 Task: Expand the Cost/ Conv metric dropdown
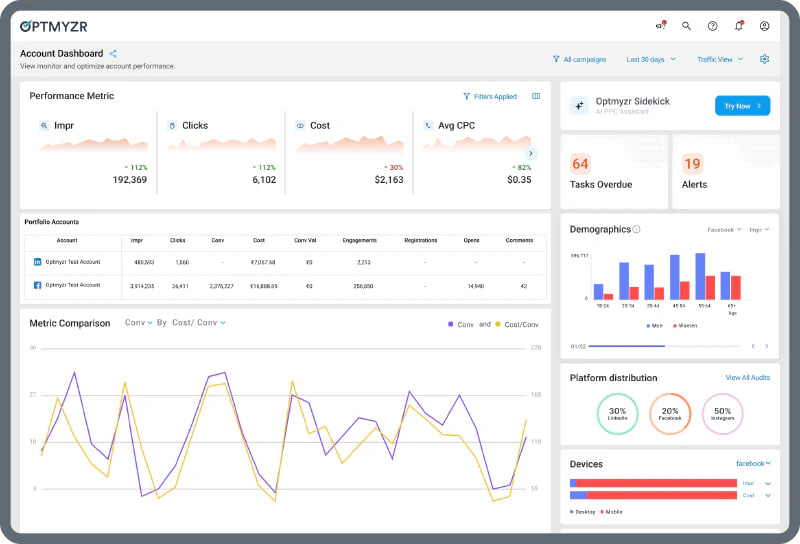198,323
